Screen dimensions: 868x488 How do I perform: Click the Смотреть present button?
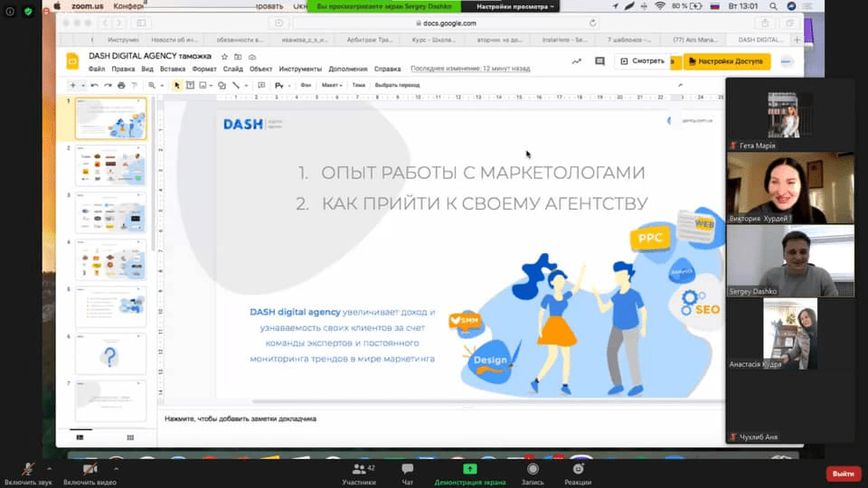tap(642, 61)
